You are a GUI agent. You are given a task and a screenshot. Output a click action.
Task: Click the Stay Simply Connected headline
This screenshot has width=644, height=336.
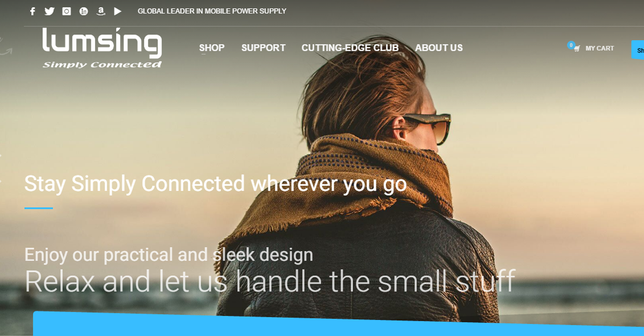coord(216,184)
